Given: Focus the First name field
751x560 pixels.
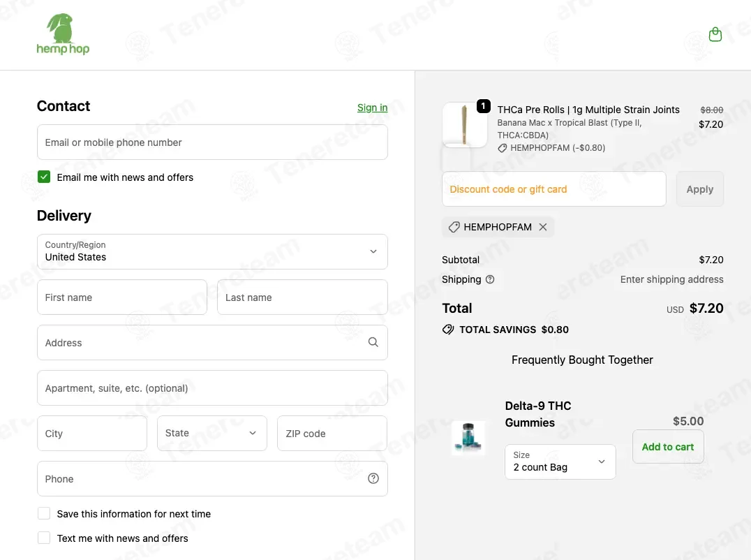Looking at the screenshot, I should point(122,297).
